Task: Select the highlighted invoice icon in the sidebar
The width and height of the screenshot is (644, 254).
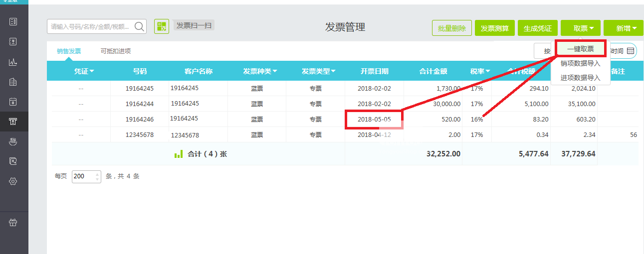Action: click(13, 122)
